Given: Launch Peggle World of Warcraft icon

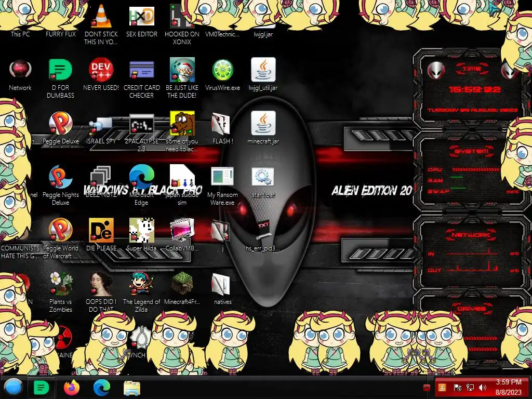Looking at the screenshot, I should pos(60,230).
